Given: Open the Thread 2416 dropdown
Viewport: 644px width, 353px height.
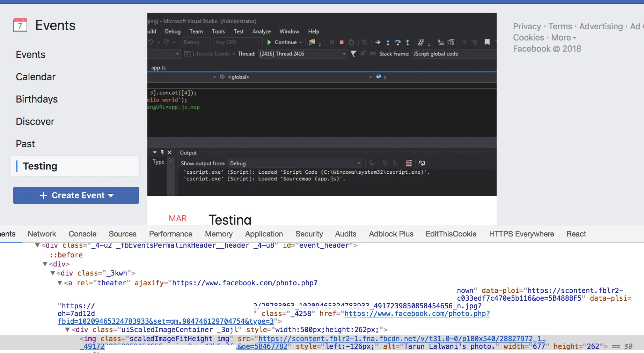Looking at the screenshot, I should pyautogui.click(x=302, y=54).
